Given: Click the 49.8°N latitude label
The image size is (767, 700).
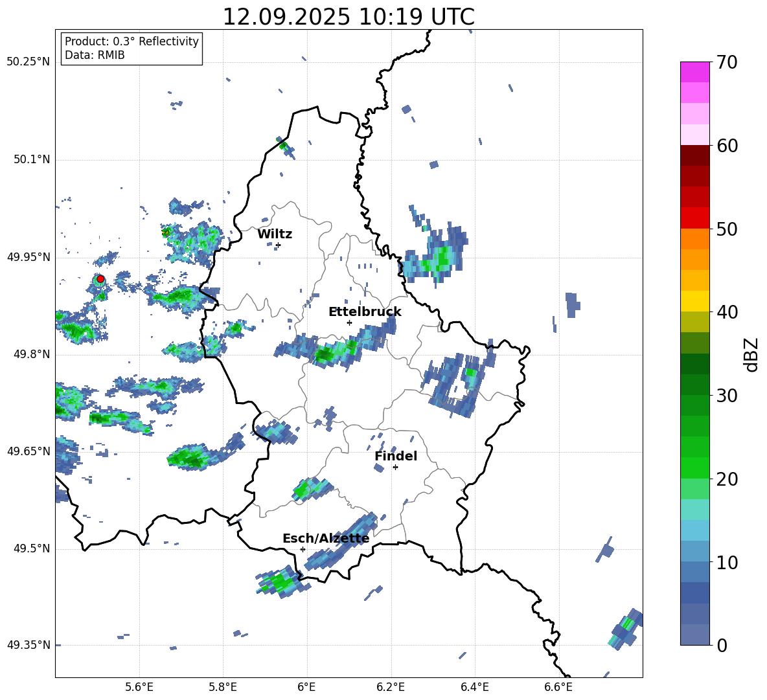Looking at the screenshot, I should 32,354.
